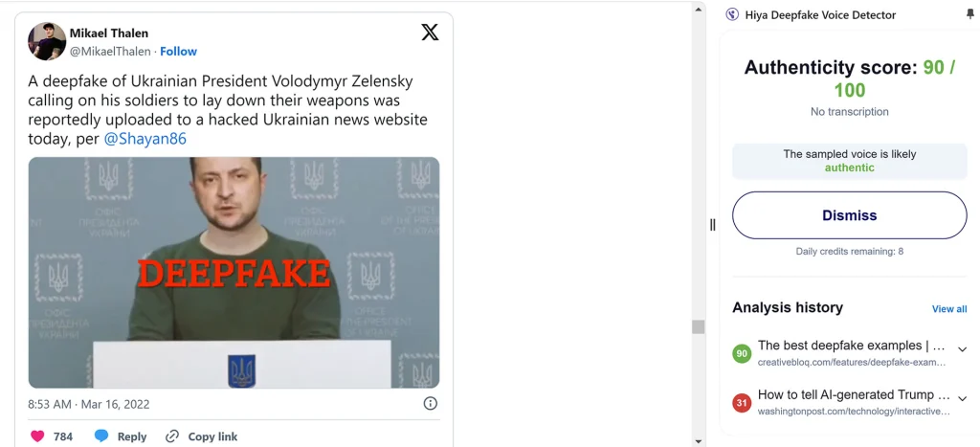Click the green 90 score badge
This screenshot has height=447, width=980.
(x=742, y=354)
